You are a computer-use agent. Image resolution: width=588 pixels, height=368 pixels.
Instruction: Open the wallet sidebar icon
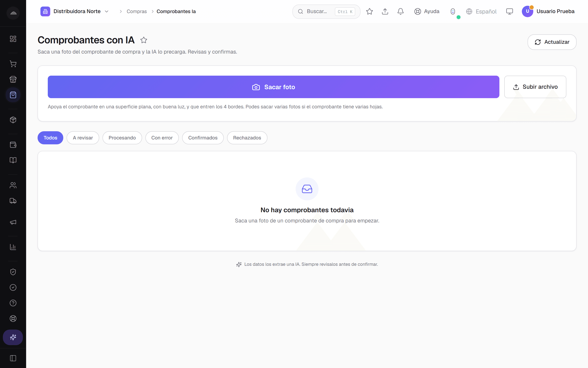(x=13, y=145)
